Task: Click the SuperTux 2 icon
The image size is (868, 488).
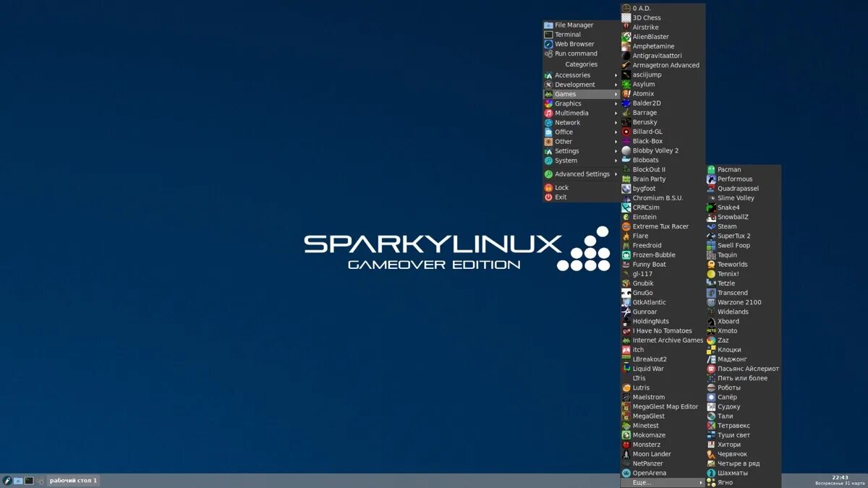Action: coord(711,236)
